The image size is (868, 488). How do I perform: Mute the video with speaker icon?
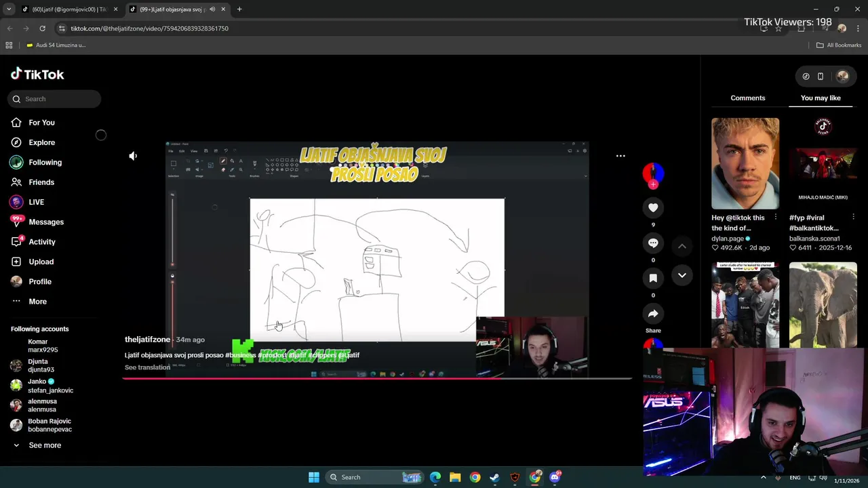pyautogui.click(x=133, y=156)
